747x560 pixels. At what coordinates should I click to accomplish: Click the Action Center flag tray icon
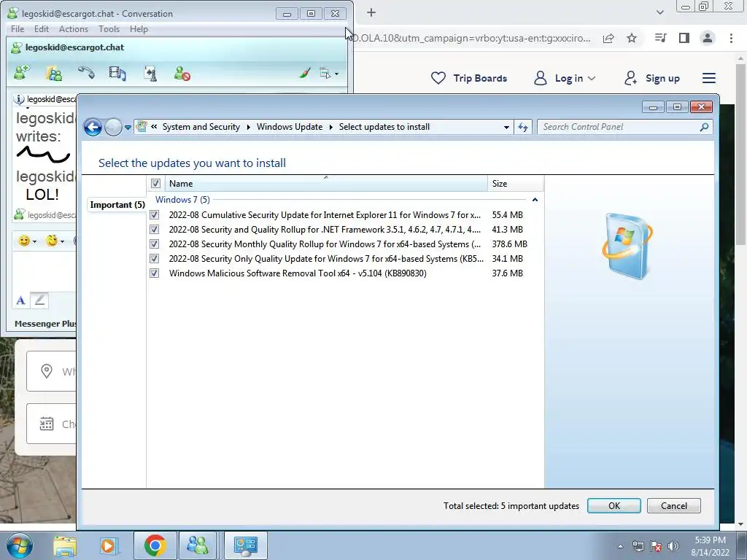click(x=656, y=546)
